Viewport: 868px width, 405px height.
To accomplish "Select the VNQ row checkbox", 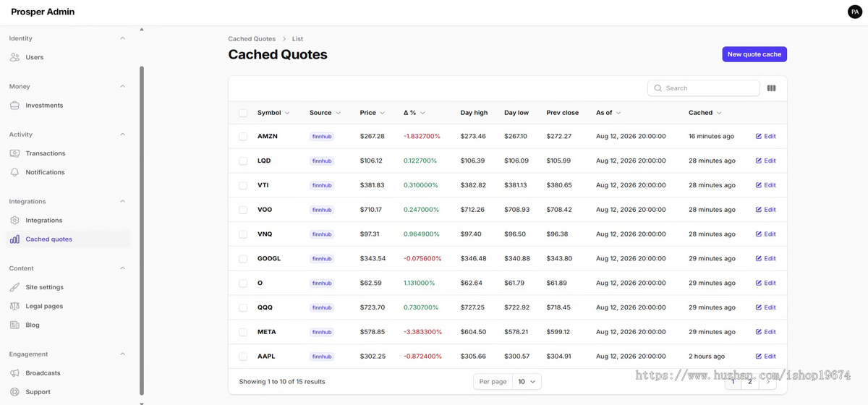I will click(243, 234).
